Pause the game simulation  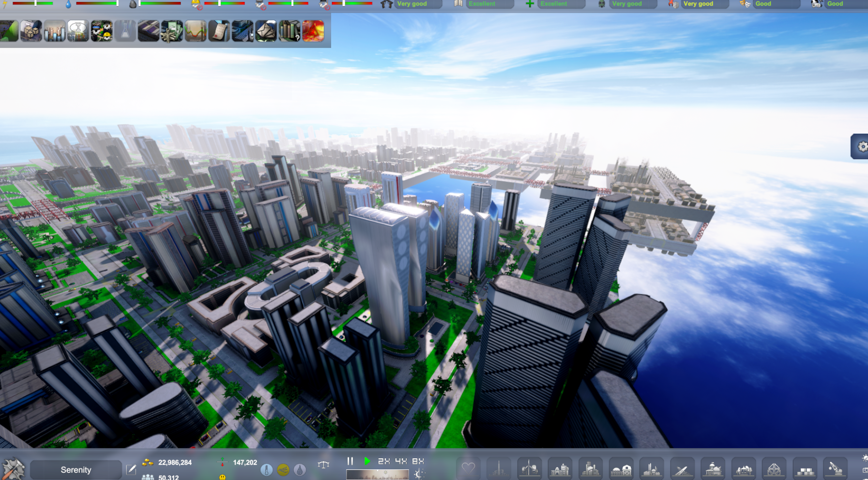click(350, 461)
